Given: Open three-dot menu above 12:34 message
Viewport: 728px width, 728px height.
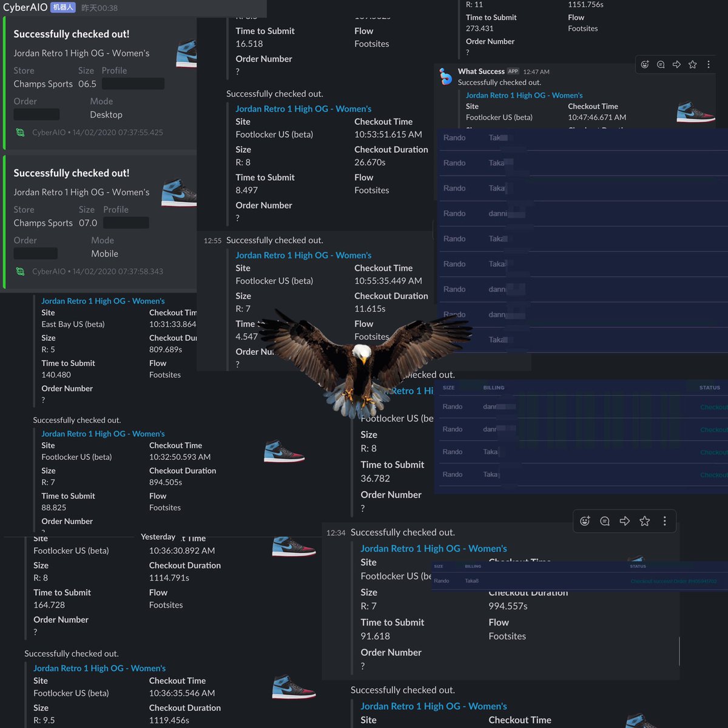Looking at the screenshot, I should point(665,521).
